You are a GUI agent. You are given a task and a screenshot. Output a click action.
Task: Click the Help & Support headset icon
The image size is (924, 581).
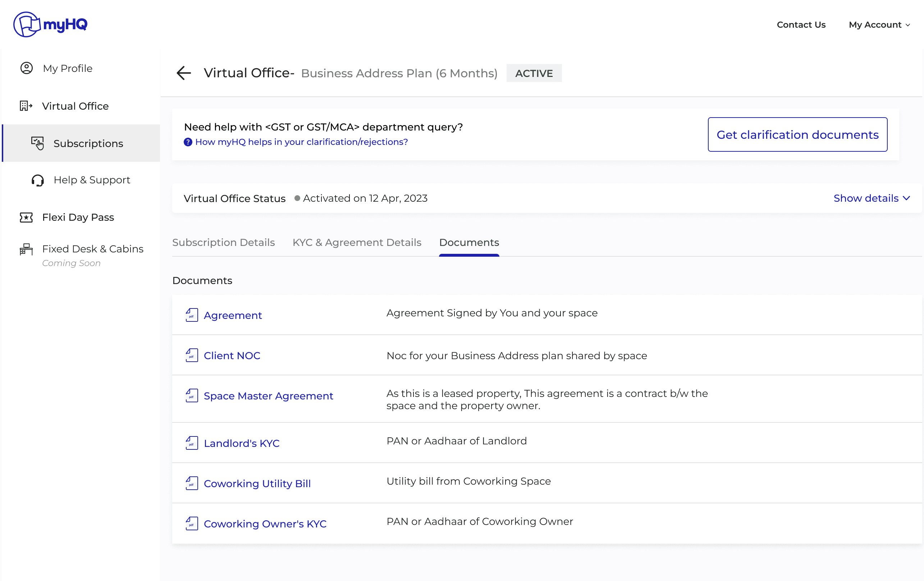(38, 180)
